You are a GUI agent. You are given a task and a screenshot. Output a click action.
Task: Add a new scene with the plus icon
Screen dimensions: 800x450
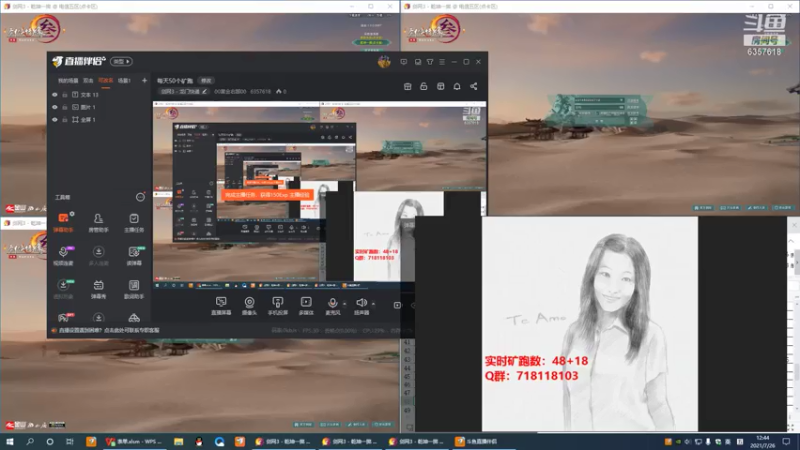[144, 81]
